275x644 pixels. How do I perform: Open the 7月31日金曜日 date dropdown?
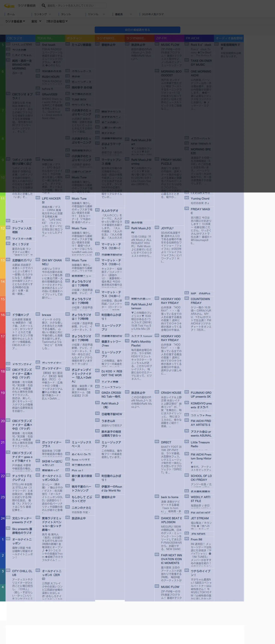point(57,21)
